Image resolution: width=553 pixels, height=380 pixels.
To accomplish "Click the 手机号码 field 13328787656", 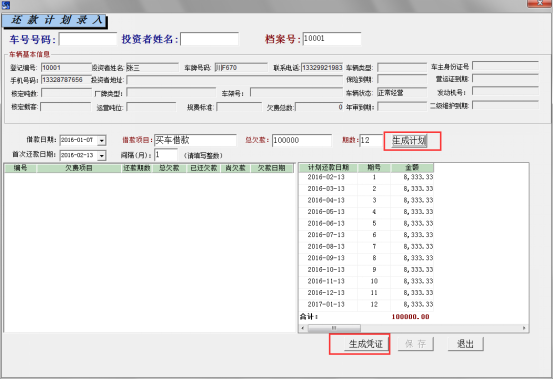I will point(66,80).
